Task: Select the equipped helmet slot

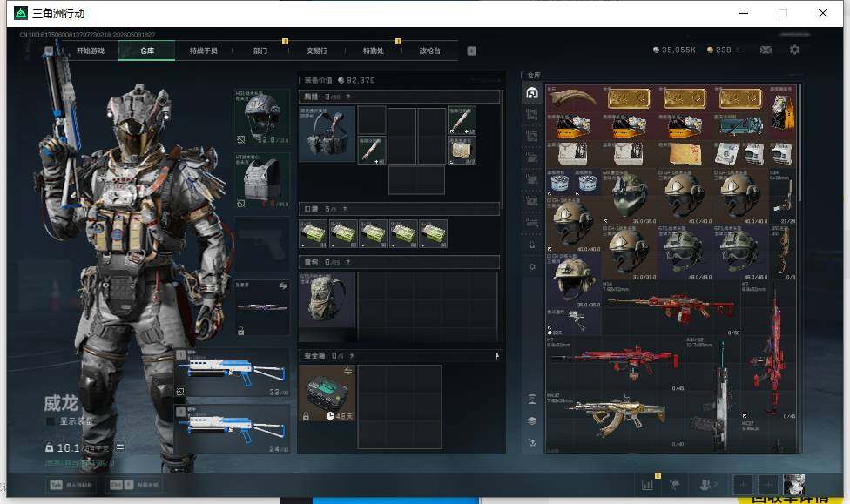Action: pyautogui.click(x=262, y=118)
